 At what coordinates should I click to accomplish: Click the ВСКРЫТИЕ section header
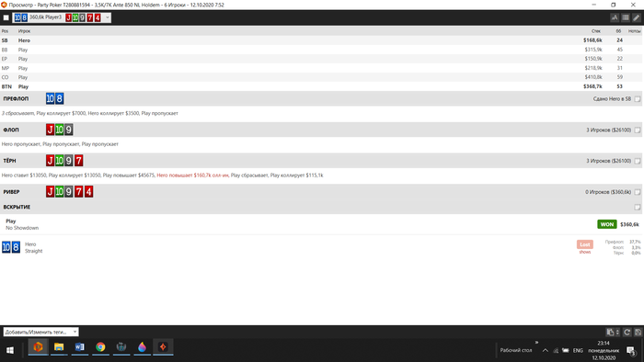click(17, 207)
